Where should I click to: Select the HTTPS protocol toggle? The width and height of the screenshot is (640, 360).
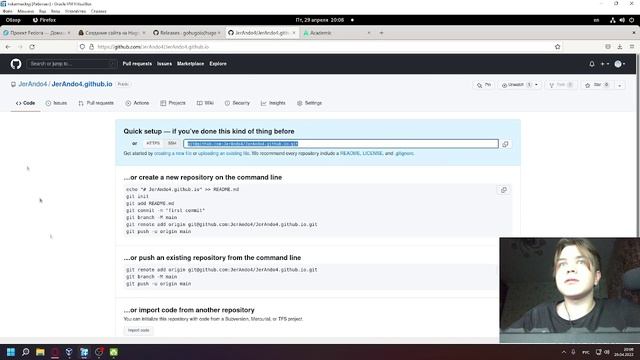[x=153, y=143]
